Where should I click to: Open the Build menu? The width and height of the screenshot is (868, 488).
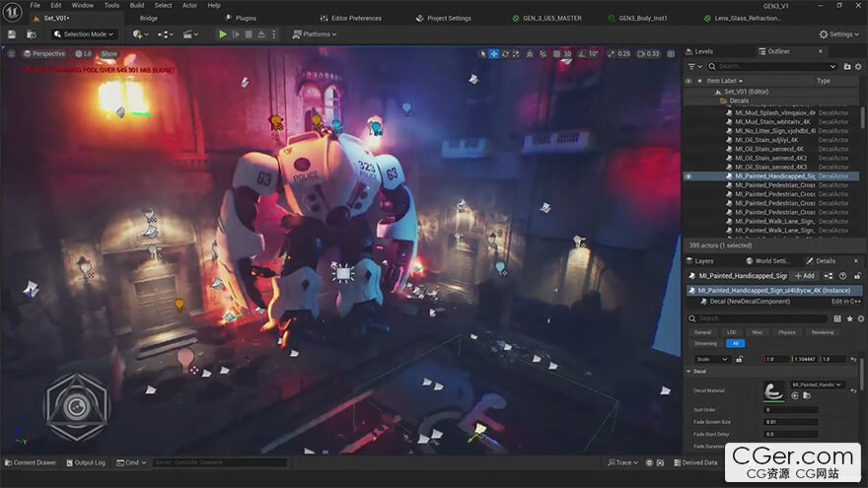coord(137,5)
